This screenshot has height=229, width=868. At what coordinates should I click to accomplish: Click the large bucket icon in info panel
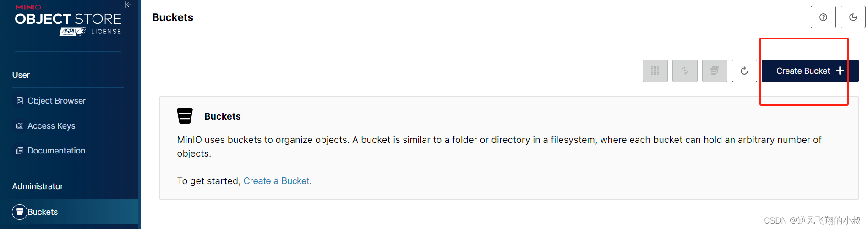[x=185, y=116]
